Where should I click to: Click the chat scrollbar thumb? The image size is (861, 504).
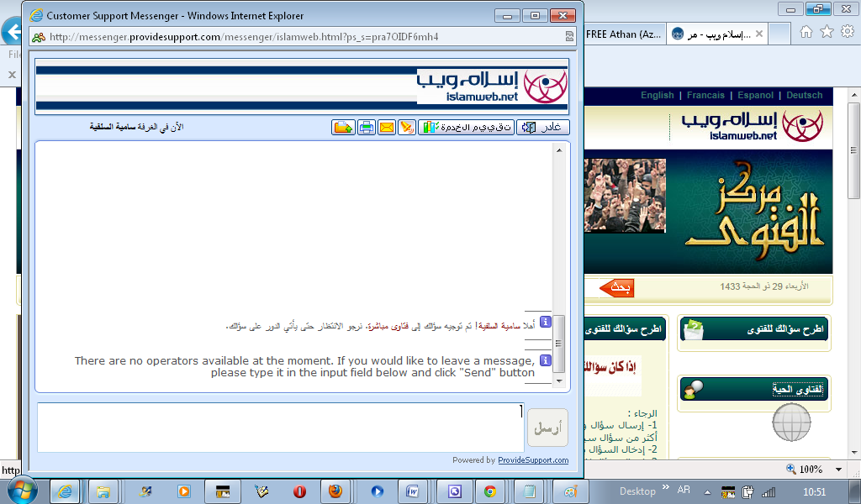559,344
